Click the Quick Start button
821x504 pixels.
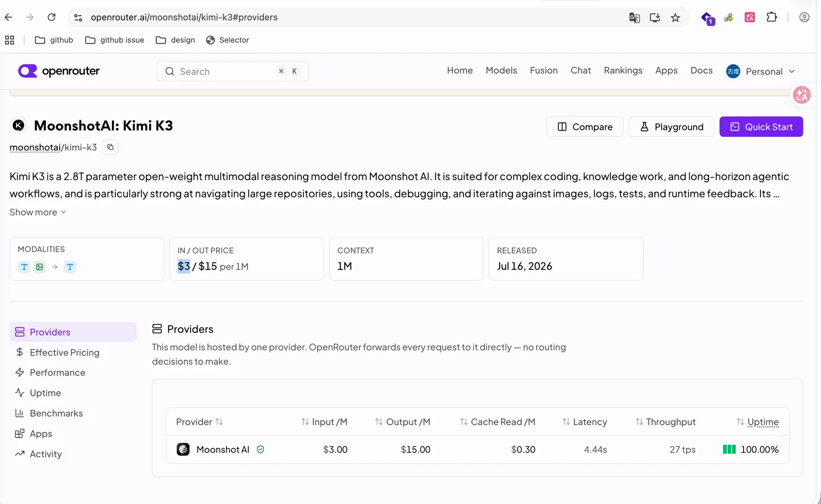[761, 127]
